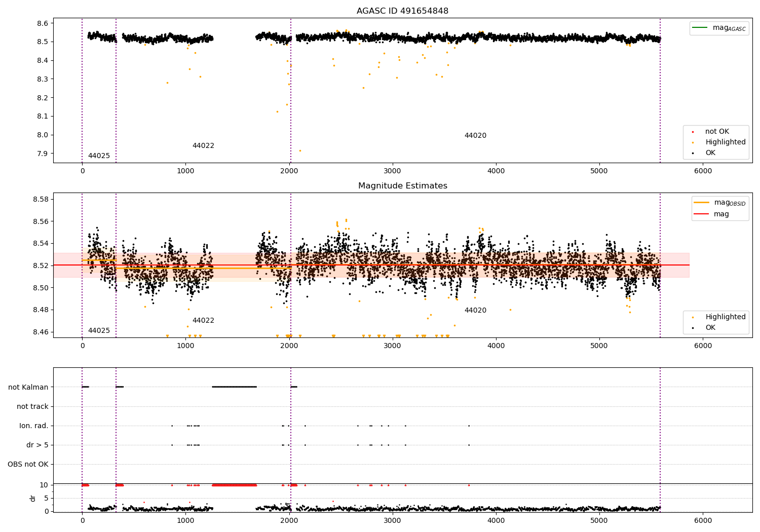Screen dimensions: 760x532
Task: Click the 4000 x-axis tick in Magnitude Estimates plot
Action: (x=496, y=346)
